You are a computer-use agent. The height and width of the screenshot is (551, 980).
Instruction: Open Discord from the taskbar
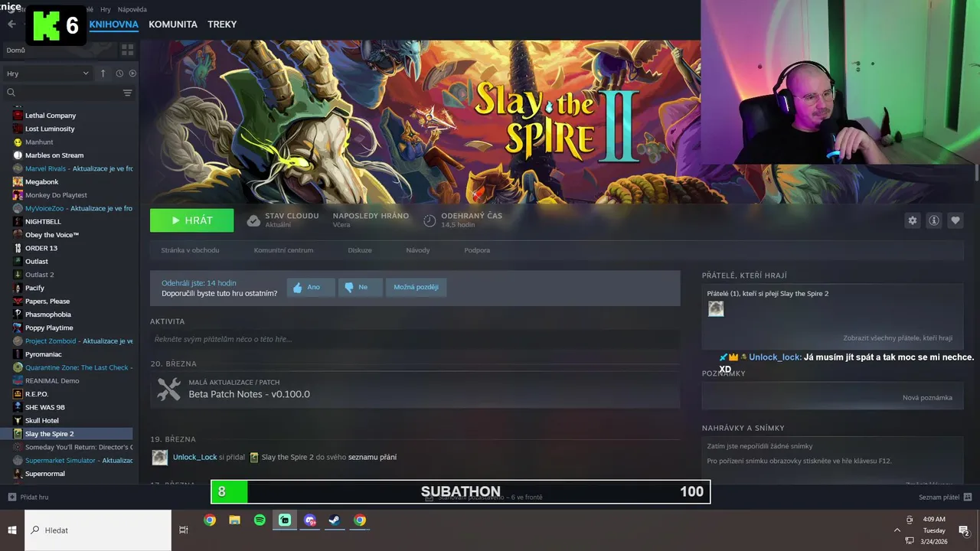click(x=310, y=520)
